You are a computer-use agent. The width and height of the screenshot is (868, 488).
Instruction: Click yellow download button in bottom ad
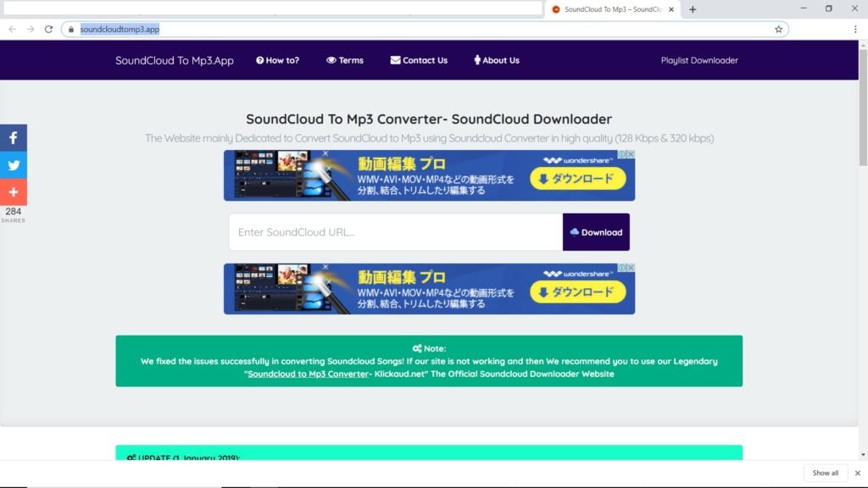(x=578, y=292)
